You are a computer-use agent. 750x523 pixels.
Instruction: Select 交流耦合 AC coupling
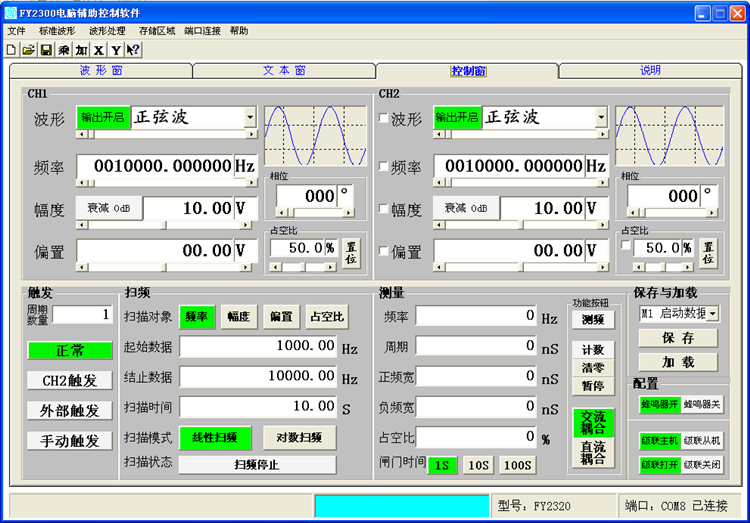tap(593, 423)
